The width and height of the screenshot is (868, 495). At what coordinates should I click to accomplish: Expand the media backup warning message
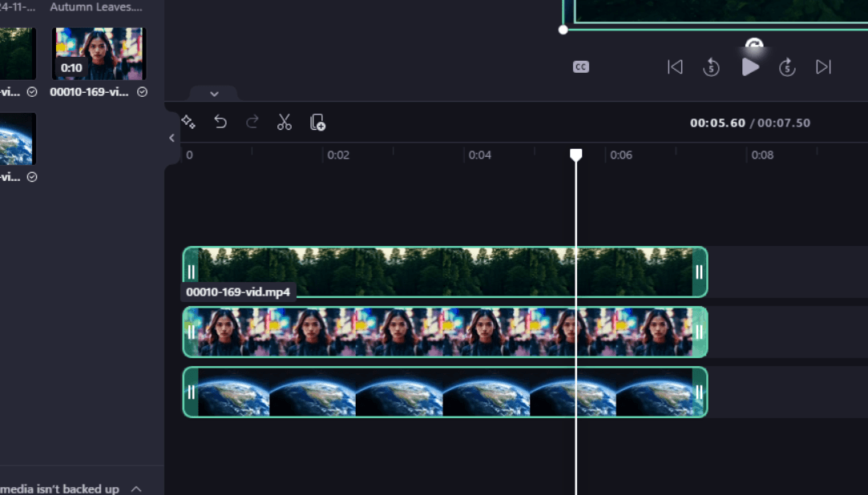click(136, 489)
